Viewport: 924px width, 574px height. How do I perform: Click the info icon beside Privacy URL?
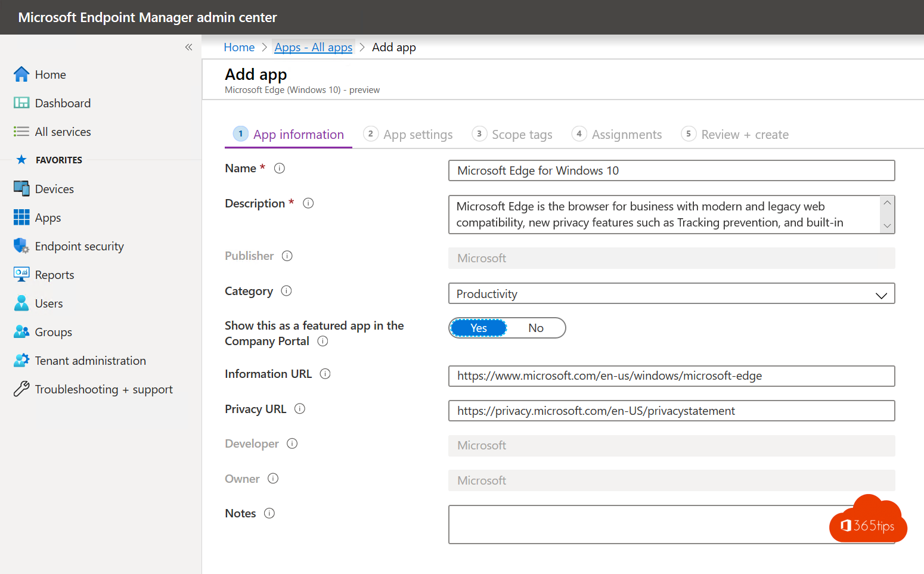tap(300, 409)
